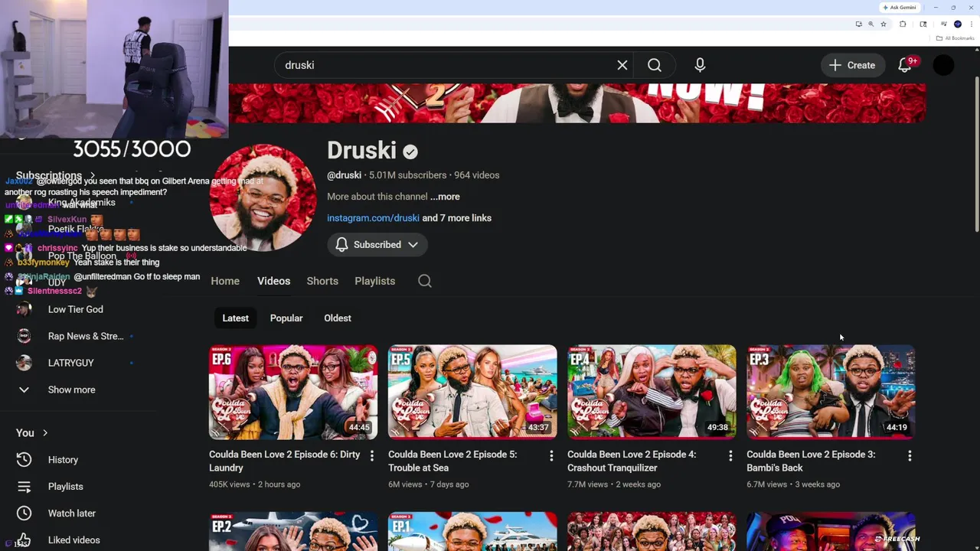The width and height of the screenshot is (980, 551).
Task: Expand subscriptions with Show more
Action: coord(71,390)
